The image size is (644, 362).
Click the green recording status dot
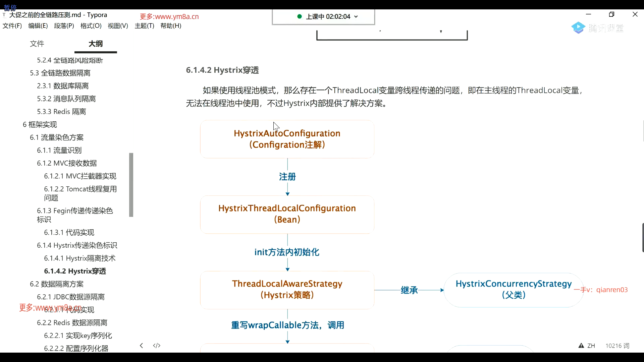coord(300,16)
